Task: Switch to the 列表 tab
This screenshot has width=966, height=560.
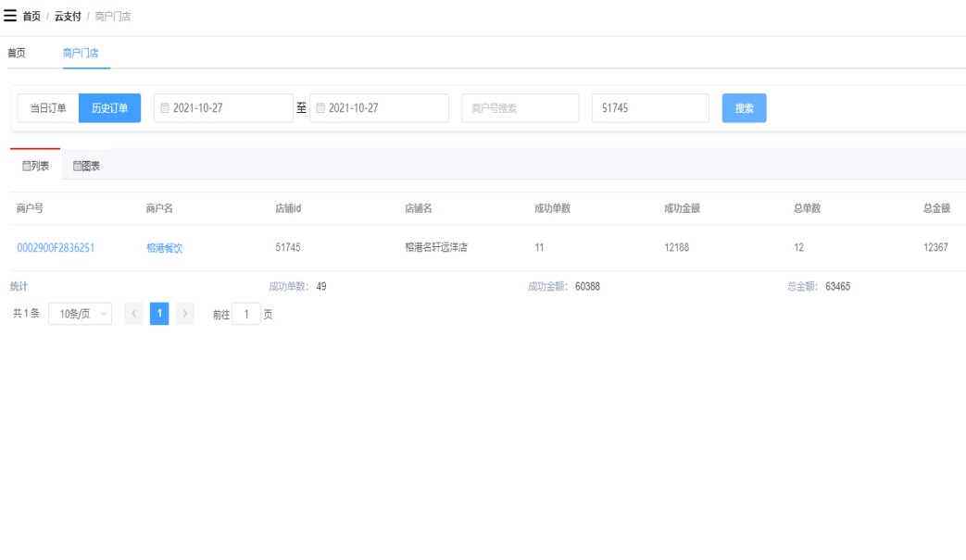Action: (35, 166)
